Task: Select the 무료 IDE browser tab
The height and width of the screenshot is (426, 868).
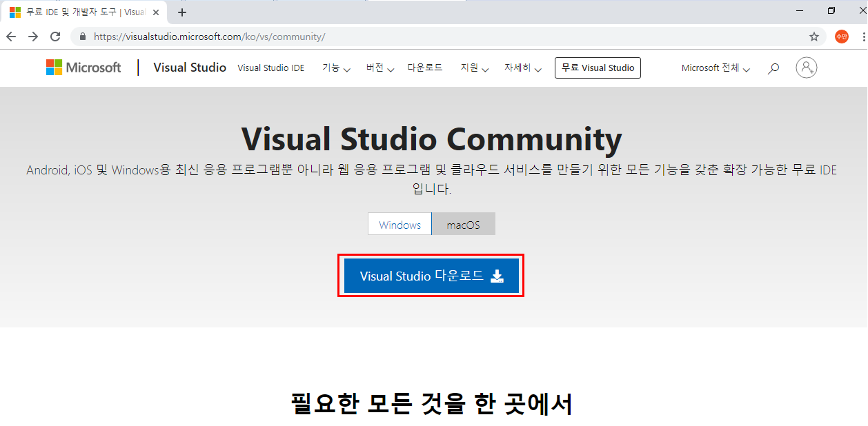Action: click(x=85, y=12)
